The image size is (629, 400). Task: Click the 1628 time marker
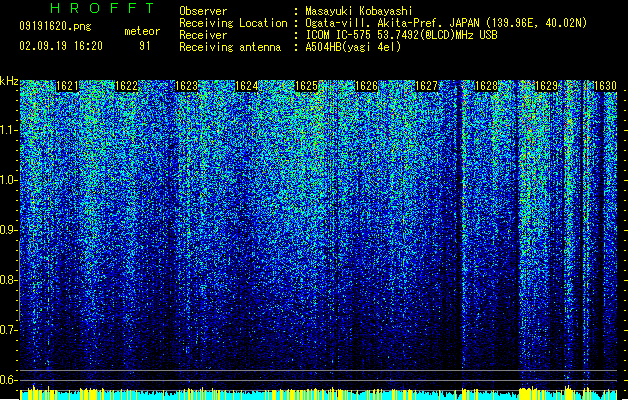(x=486, y=86)
